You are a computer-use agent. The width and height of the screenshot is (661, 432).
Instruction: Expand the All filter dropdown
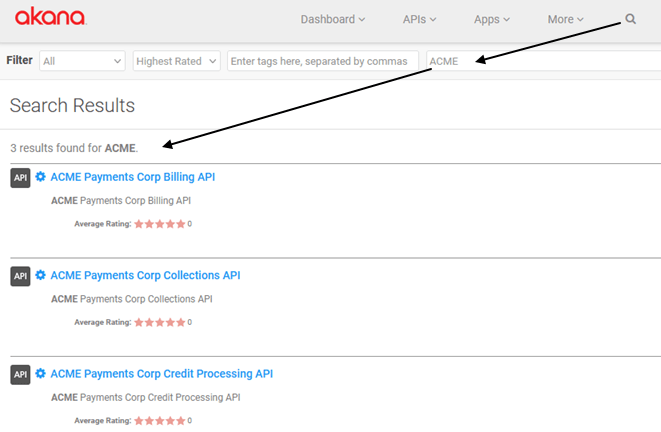(82, 61)
